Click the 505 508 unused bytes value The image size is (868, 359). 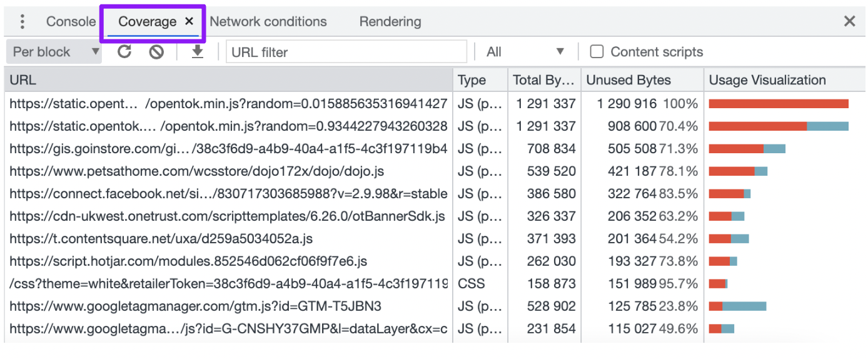tap(632, 148)
